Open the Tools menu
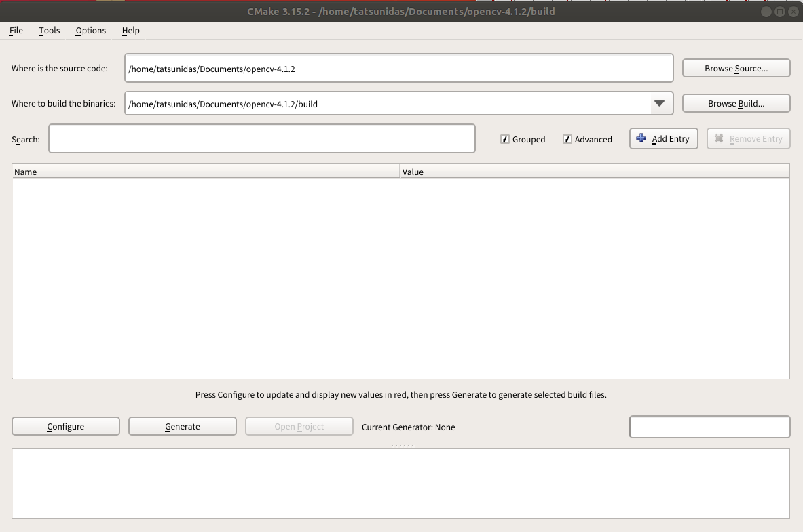 (x=49, y=31)
